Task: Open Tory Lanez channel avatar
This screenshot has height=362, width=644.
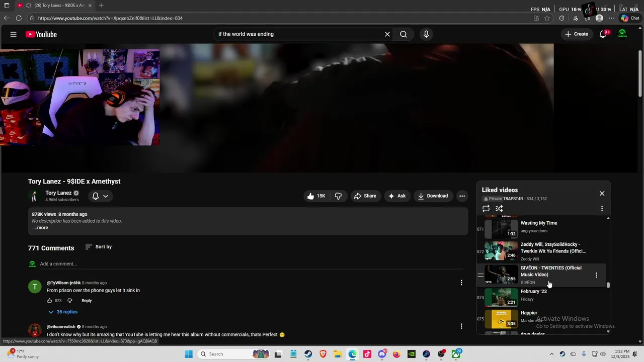Action: (34, 196)
